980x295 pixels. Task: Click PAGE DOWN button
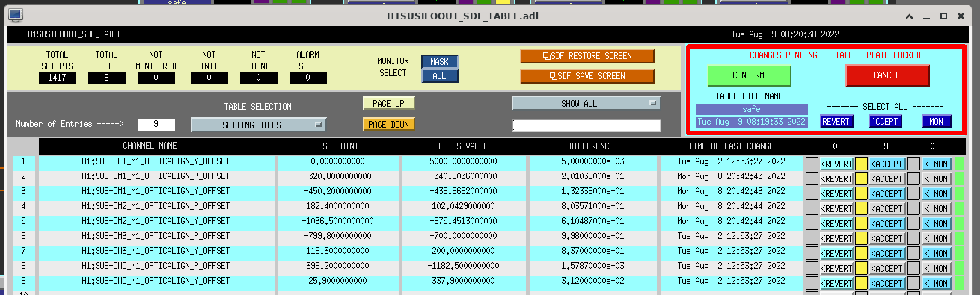[388, 125]
